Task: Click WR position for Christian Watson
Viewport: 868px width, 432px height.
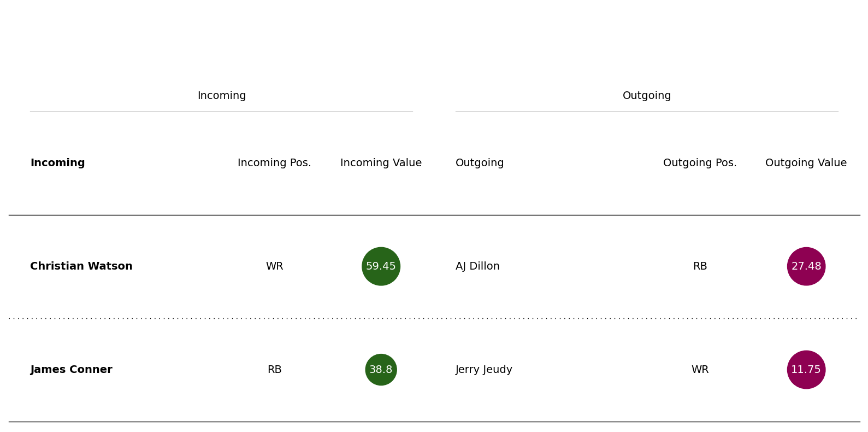Action: tap(274, 266)
